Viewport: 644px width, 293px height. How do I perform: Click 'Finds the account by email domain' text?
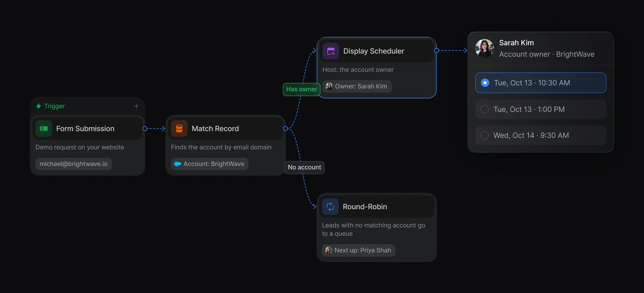click(x=221, y=147)
